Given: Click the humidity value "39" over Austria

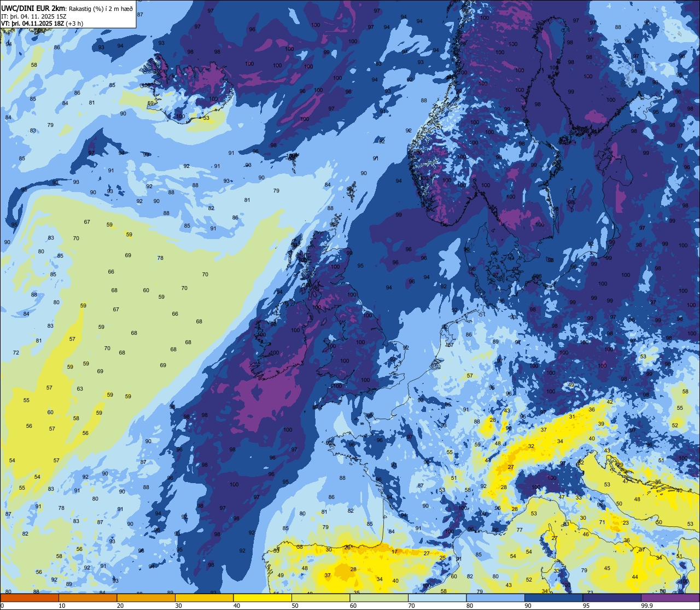Looking at the screenshot, I should 601,424.
